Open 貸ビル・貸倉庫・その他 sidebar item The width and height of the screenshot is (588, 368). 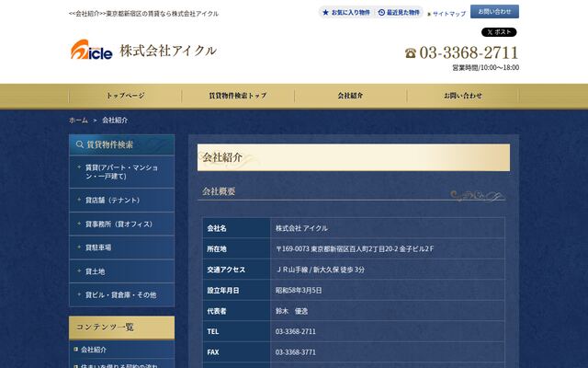[122, 294]
